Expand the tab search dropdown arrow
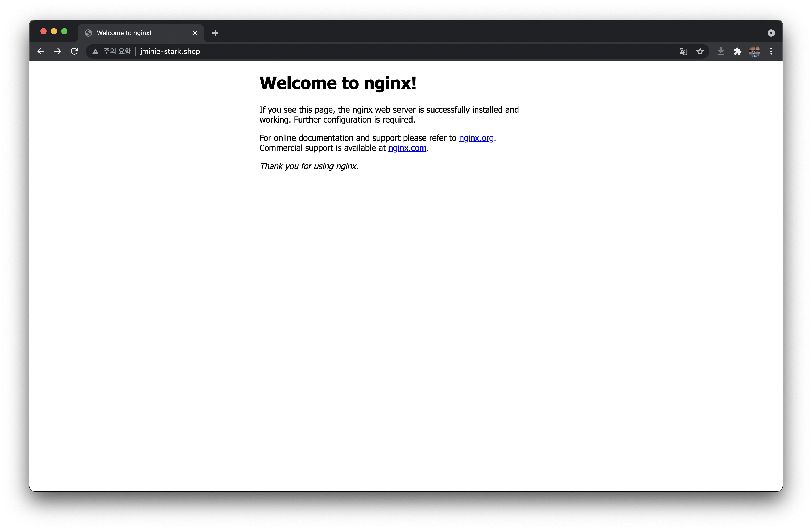812x530 pixels. tap(771, 33)
